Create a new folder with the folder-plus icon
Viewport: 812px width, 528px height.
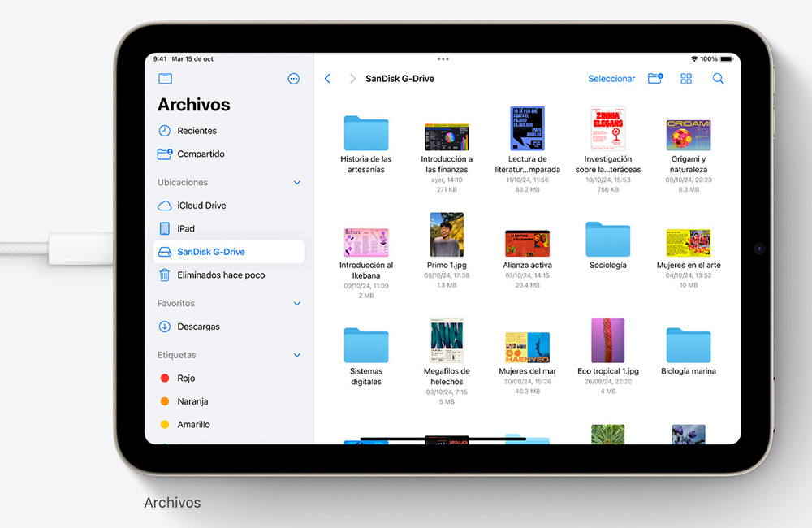click(x=655, y=79)
